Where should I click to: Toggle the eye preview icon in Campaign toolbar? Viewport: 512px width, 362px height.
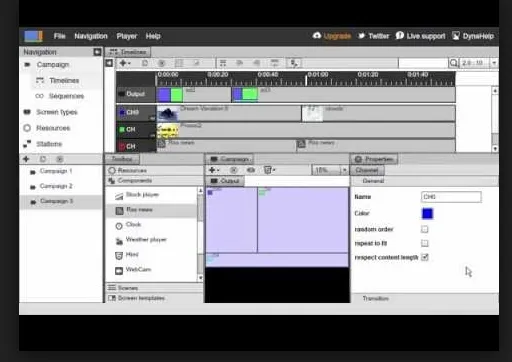click(x=251, y=170)
